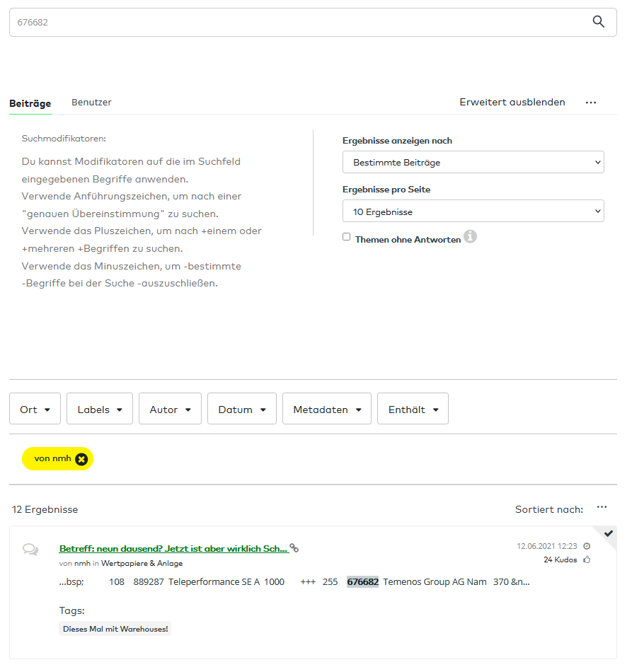Open the 10 Ergebnisse per-page dropdown
The width and height of the screenshot is (644, 667).
coord(473,211)
